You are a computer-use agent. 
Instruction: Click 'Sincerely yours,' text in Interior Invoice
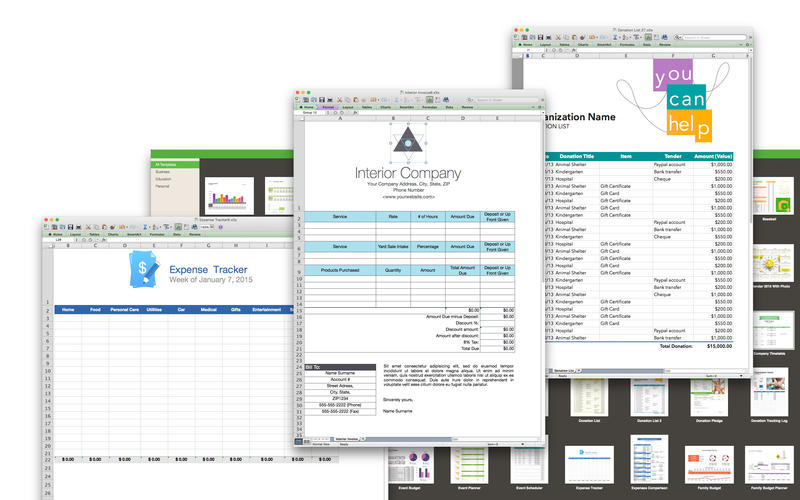coord(398,399)
